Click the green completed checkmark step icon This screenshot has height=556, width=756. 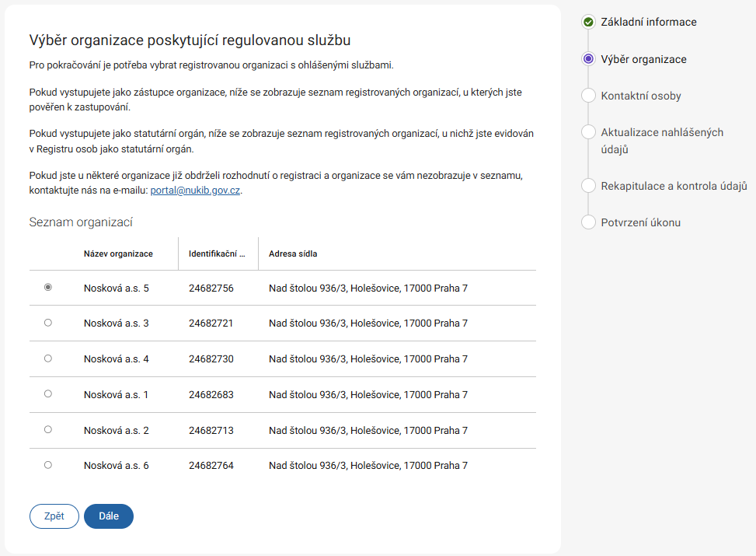588,22
